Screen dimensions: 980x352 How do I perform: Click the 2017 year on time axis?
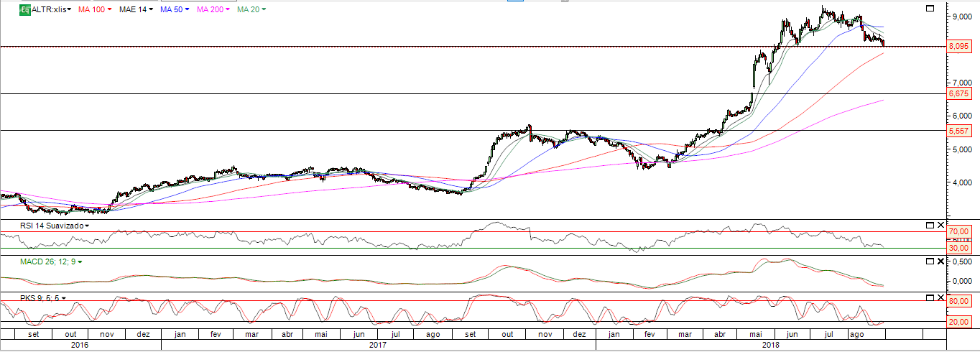pyautogui.click(x=378, y=346)
